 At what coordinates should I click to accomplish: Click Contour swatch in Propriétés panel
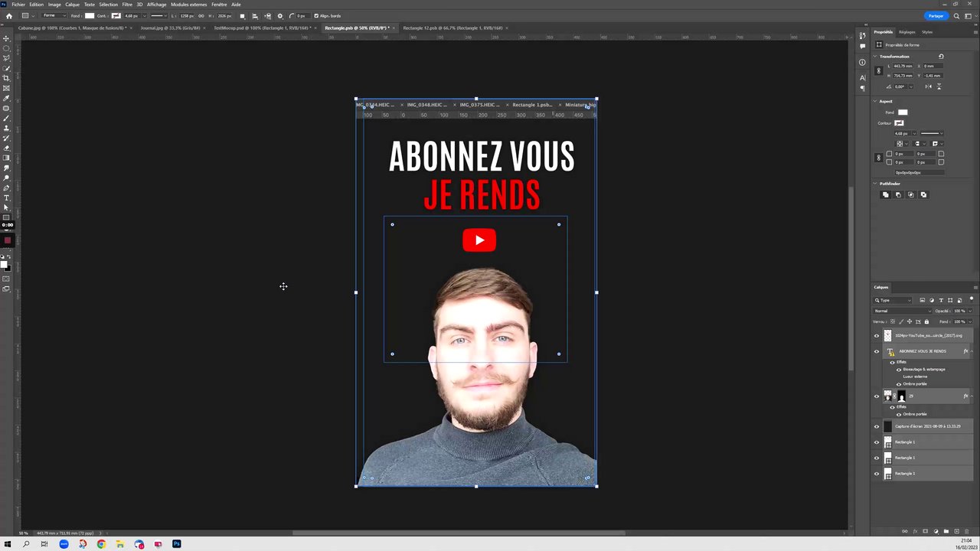(x=899, y=122)
